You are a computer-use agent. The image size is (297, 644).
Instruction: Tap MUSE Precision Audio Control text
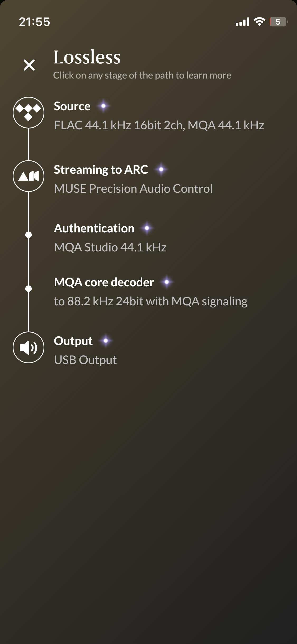[x=133, y=189]
